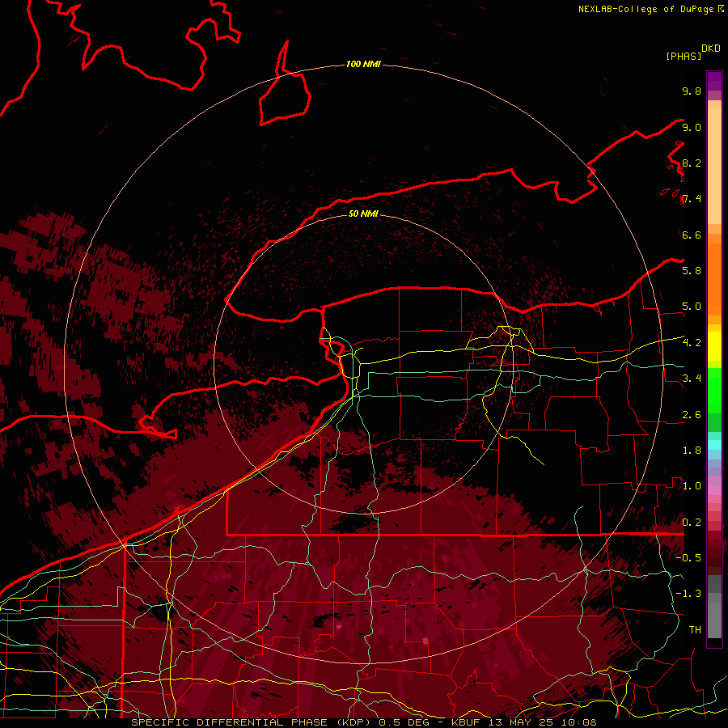Image resolution: width=728 pixels, height=728 pixels.
Task: Click the 5.8 legend value
Action: pos(692,270)
